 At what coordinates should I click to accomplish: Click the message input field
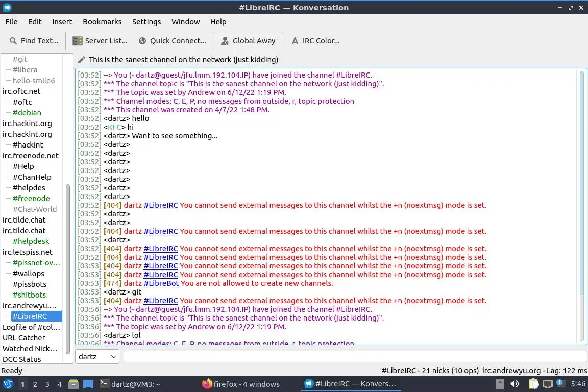(x=355, y=357)
